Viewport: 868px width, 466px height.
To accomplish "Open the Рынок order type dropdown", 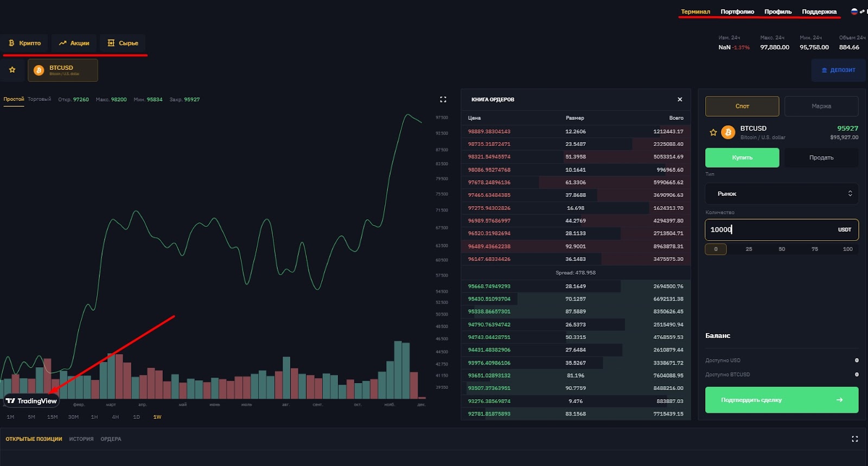I will [x=782, y=194].
